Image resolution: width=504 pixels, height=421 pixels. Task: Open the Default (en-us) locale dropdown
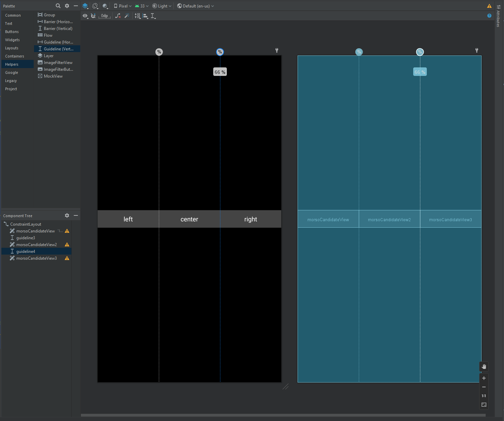tap(196, 6)
